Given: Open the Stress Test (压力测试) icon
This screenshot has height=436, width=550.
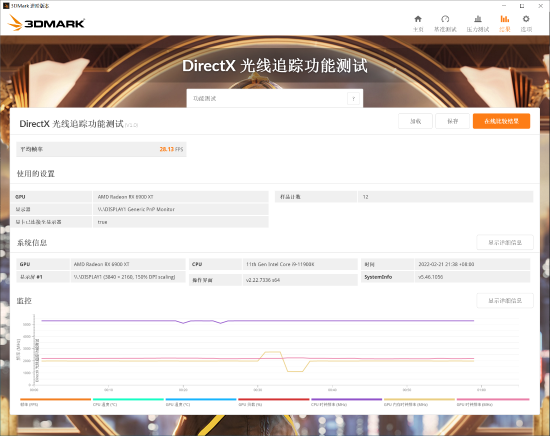Looking at the screenshot, I should [x=478, y=19].
